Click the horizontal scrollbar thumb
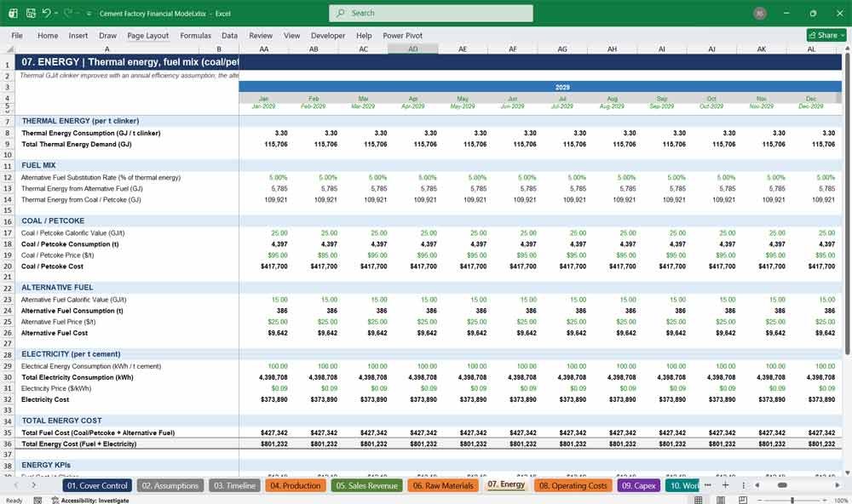The width and height of the screenshot is (852, 504). (x=782, y=485)
